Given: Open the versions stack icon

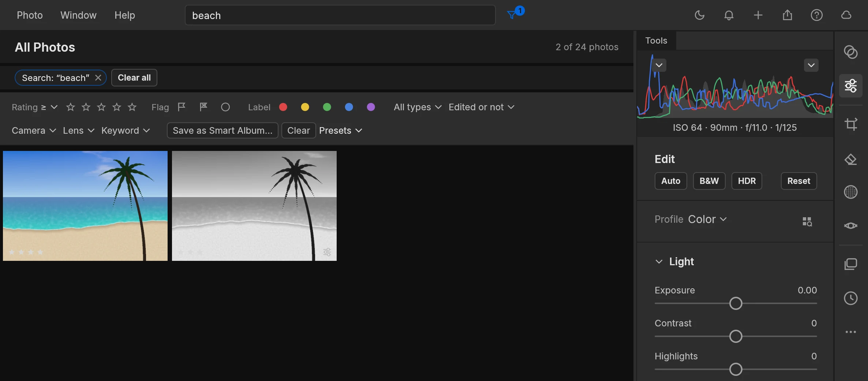Looking at the screenshot, I should coord(851,264).
